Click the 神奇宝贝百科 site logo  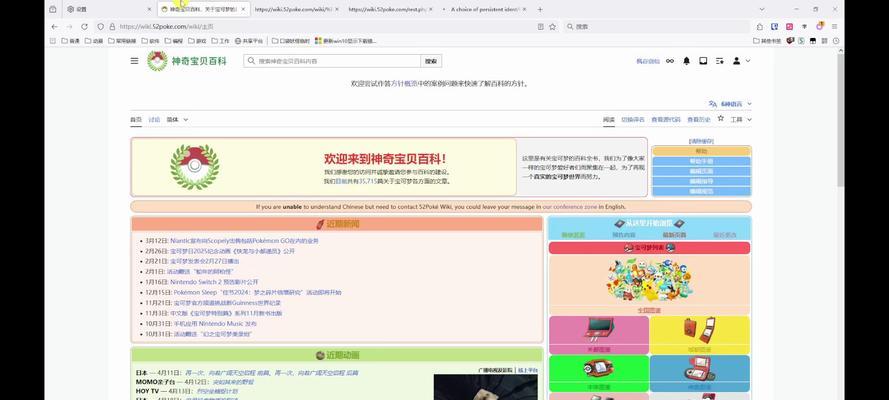(187, 61)
